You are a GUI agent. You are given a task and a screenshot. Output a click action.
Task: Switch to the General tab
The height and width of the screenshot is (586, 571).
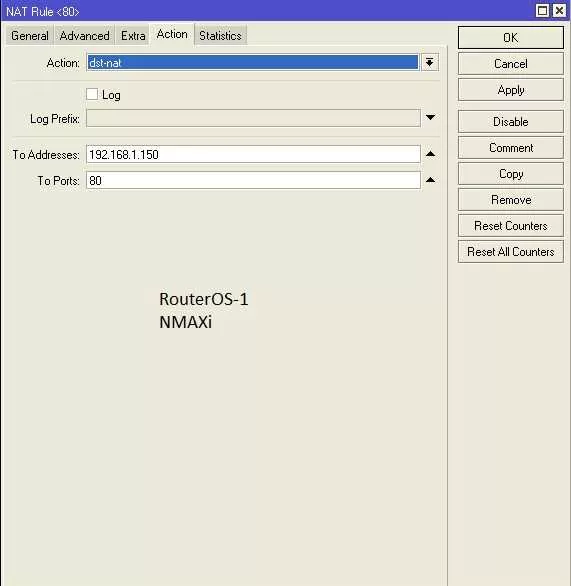tap(30, 36)
